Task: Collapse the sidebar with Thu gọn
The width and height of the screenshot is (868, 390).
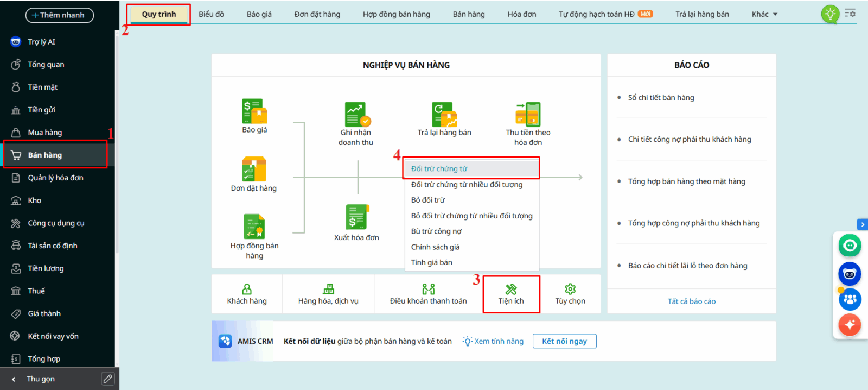Action: click(x=41, y=379)
